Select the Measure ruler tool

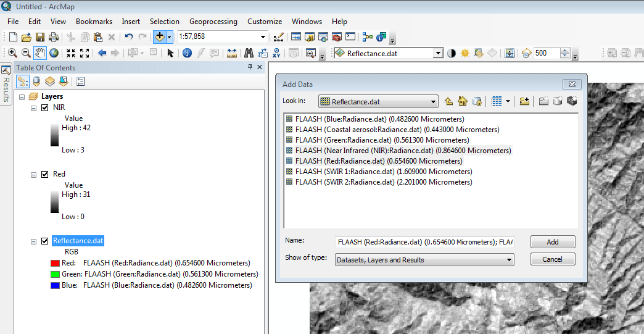point(232,53)
